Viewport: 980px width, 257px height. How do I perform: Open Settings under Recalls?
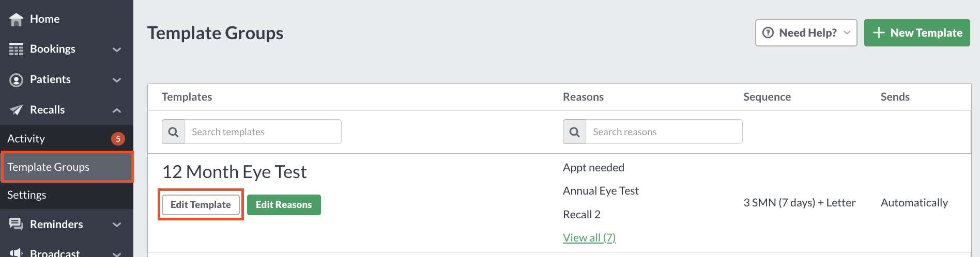pyautogui.click(x=67, y=195)
